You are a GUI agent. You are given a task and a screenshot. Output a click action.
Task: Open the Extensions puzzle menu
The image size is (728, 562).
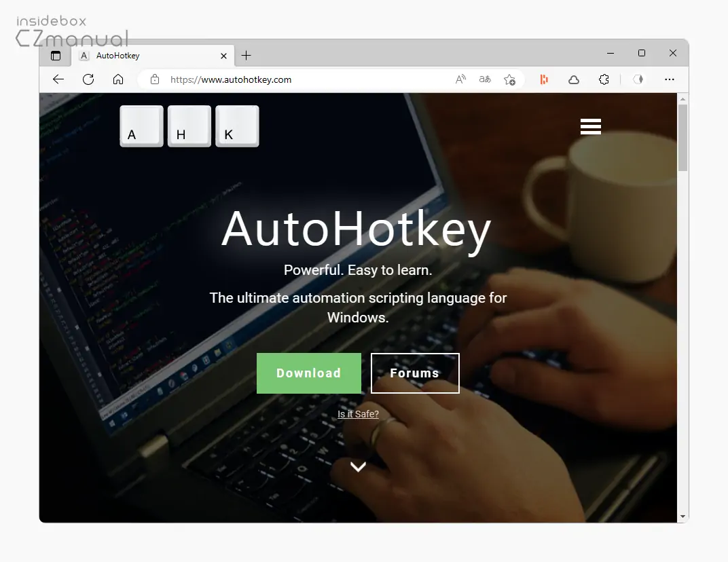tap(604, 79)
